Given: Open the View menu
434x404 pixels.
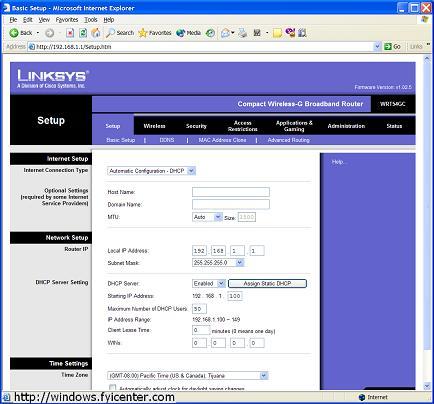Looking at the screenshot, I should 44,20.
